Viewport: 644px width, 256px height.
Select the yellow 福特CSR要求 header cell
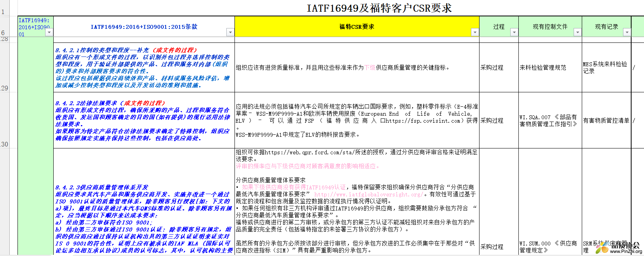[x=357, y=26]
